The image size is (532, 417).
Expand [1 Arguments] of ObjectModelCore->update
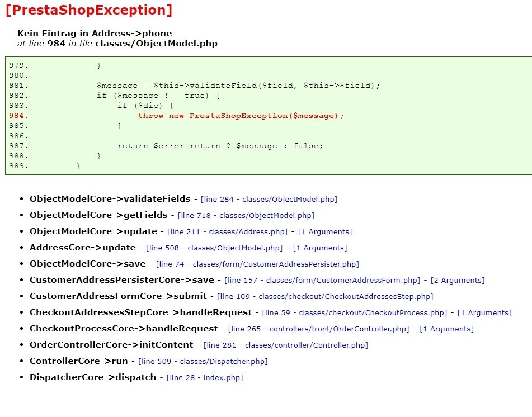[325, 232]
